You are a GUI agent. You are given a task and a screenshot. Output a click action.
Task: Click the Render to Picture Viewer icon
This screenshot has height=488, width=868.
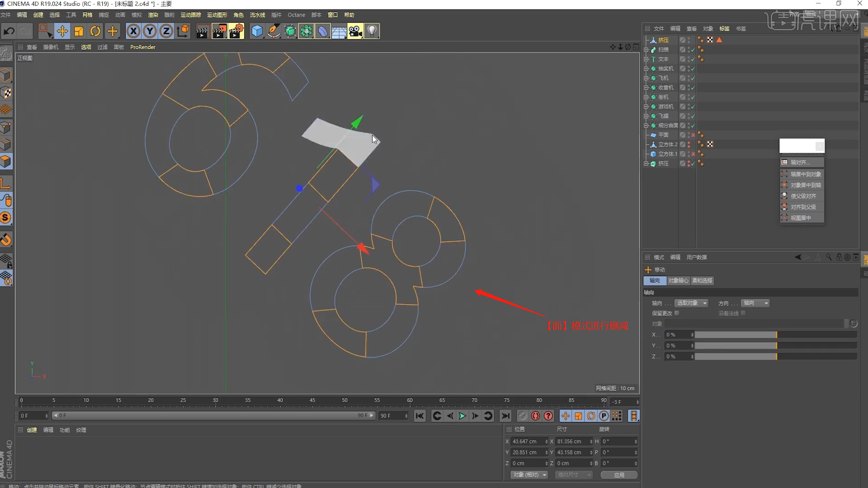[219, 31]
